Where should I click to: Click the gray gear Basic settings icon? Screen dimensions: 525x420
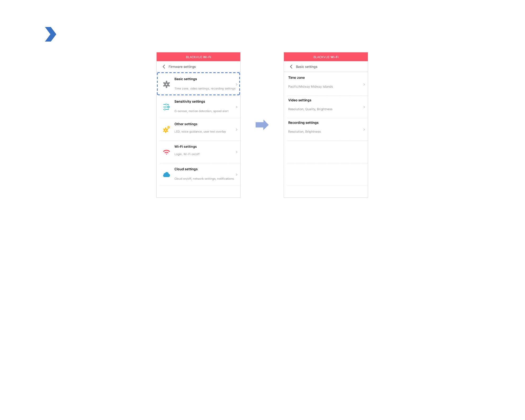(x=166, y=84)
